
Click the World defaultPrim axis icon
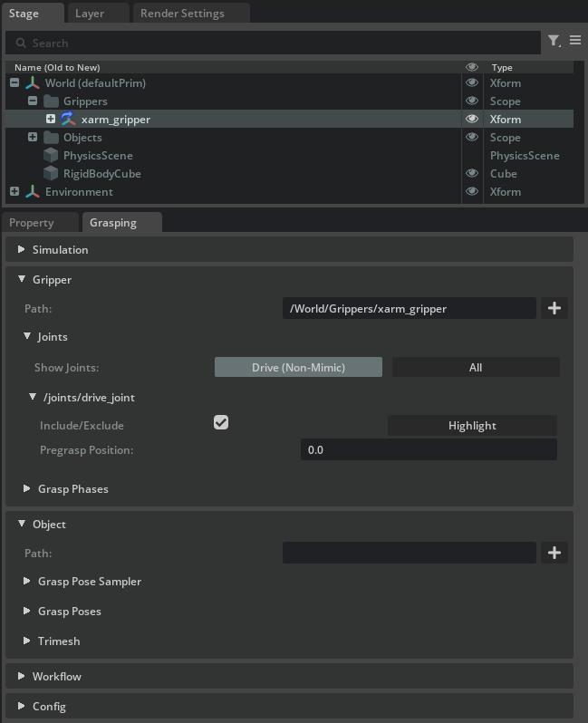click(x=33, y=83)
